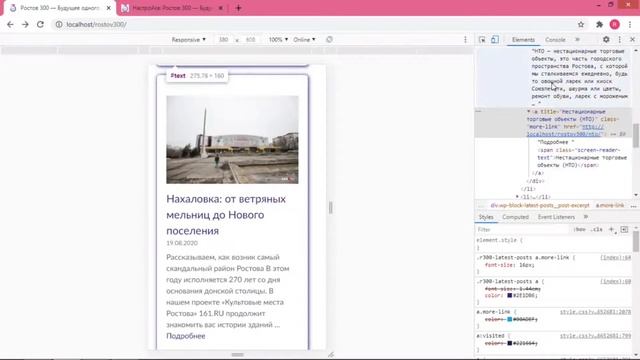
Task: Toggle the computed styles sidebar icon
Action: [624, 230]
